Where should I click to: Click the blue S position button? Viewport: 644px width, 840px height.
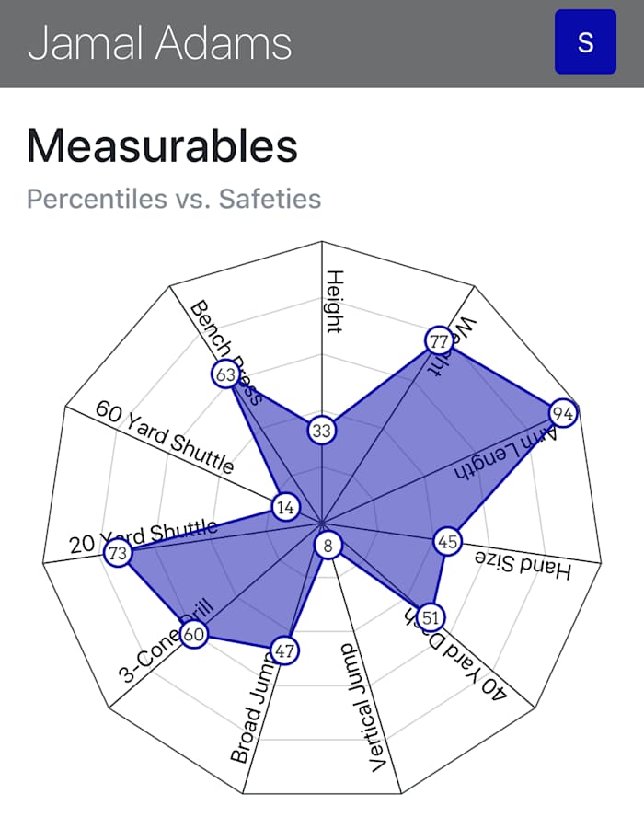pyautogui.click(x=585, y=42)
